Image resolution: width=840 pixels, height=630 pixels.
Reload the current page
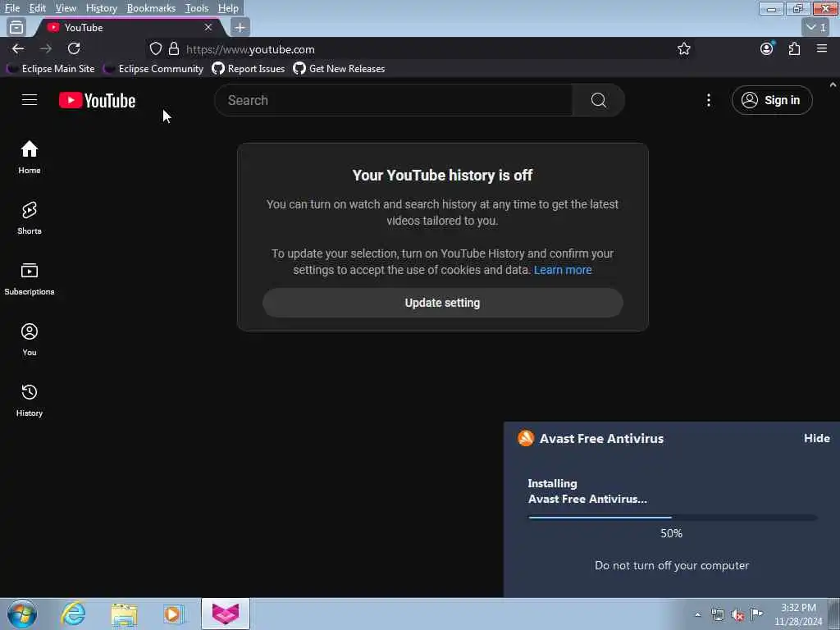(74, 48)
